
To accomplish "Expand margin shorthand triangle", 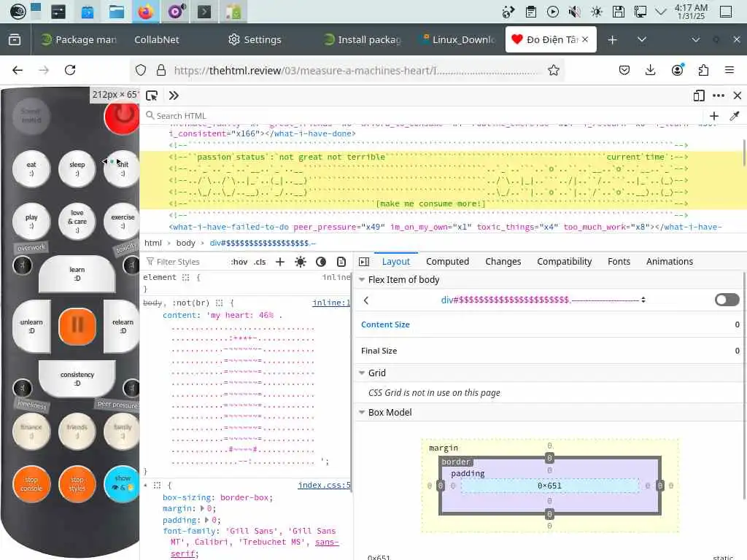I will pyautogui.click(x=203, y=508).
